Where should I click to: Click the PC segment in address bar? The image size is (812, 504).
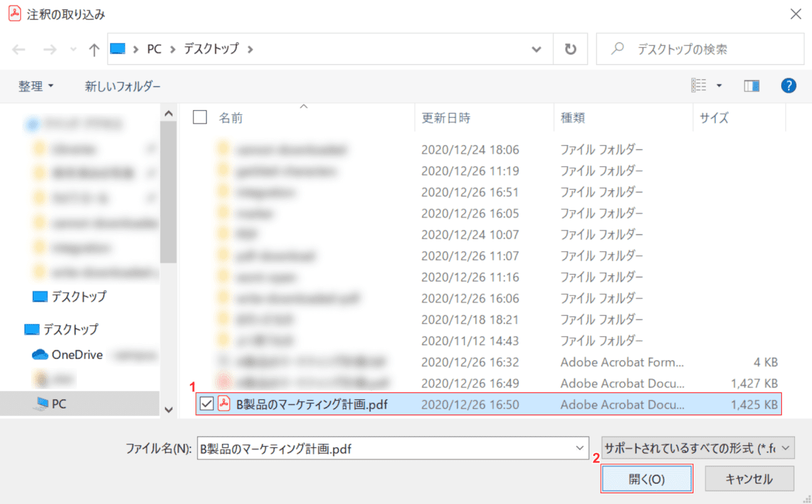tap(154, 49)
